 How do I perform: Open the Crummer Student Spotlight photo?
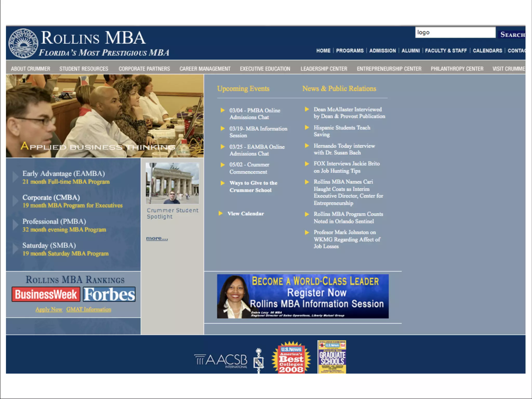[x=172, y=183]
